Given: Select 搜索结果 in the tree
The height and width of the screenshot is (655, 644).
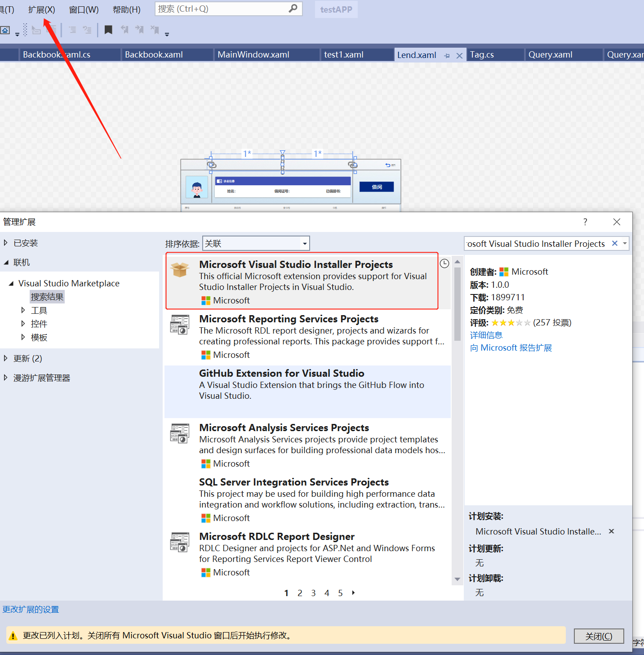Looking at the screenshot, I should 47,297.
